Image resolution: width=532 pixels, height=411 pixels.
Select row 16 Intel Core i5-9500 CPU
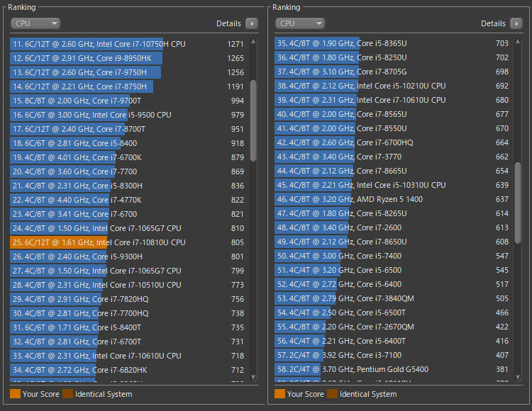pos(128,115)
